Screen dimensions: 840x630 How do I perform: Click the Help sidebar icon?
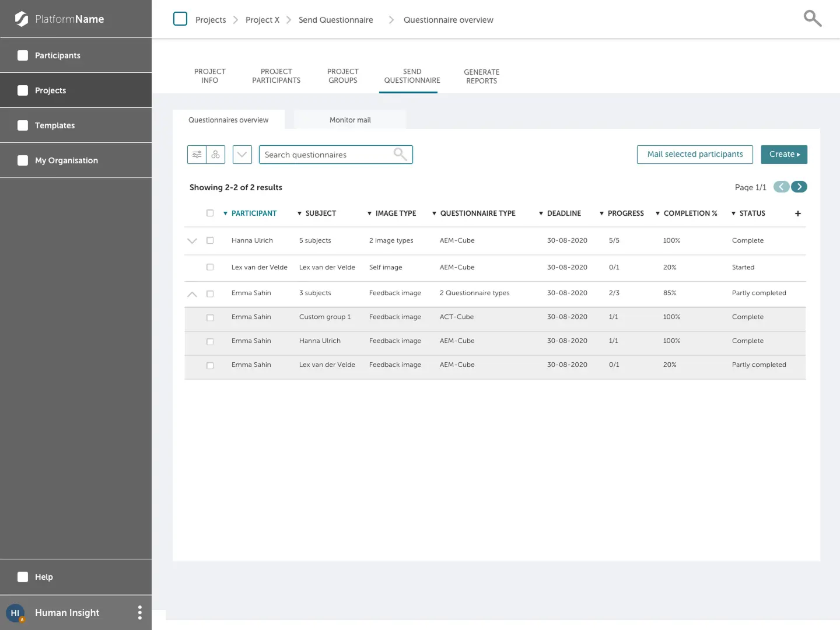pyautogui.click(x=23, y=577)
